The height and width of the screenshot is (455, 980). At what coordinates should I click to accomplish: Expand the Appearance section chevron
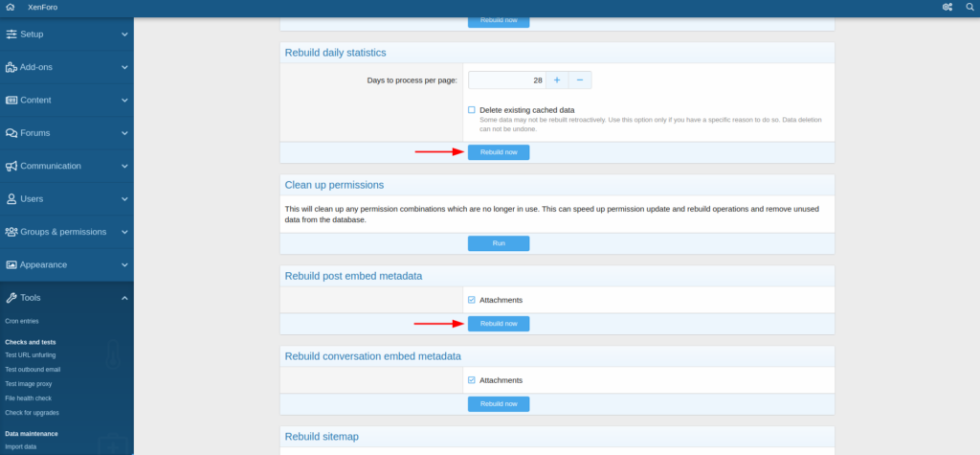[x=124, y=264]
